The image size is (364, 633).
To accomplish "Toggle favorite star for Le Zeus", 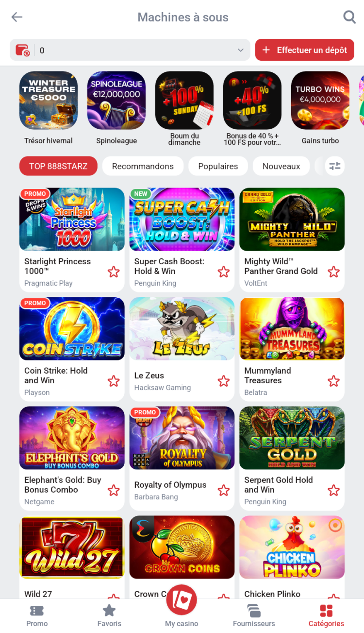I will click(224, 381).
